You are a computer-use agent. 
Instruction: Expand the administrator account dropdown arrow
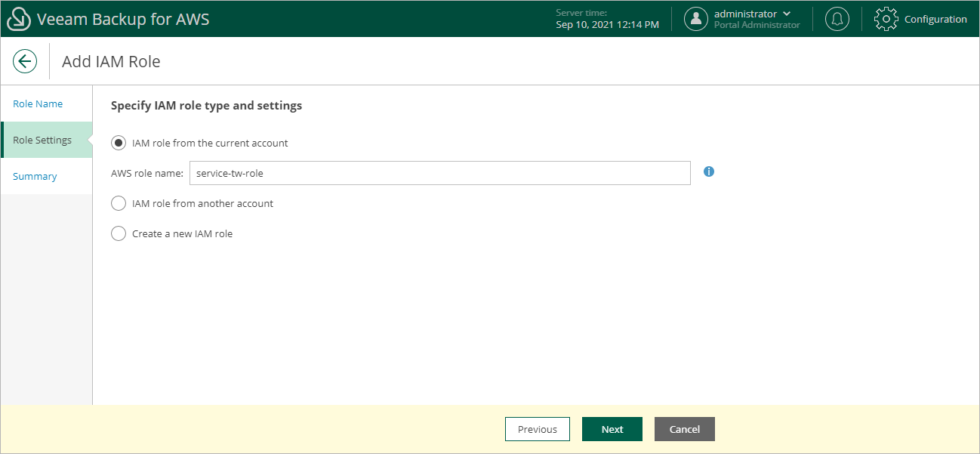coord(787,14)
